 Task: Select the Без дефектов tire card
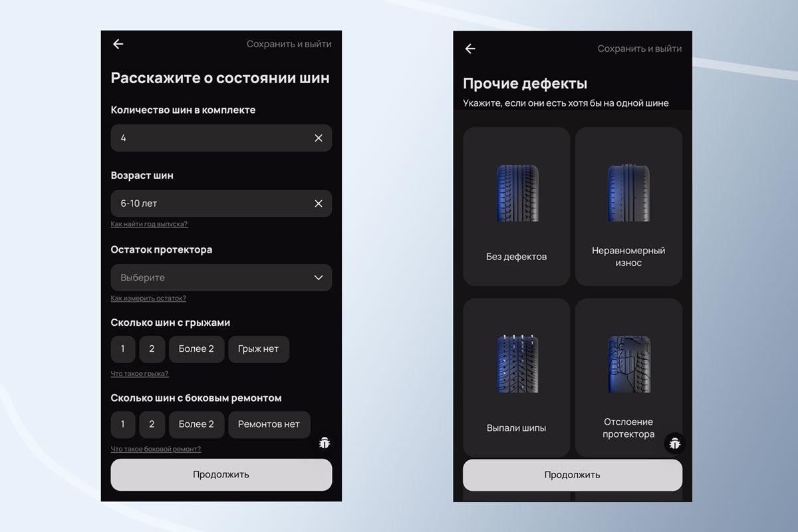pyautogui.click(x=516, y=206)
